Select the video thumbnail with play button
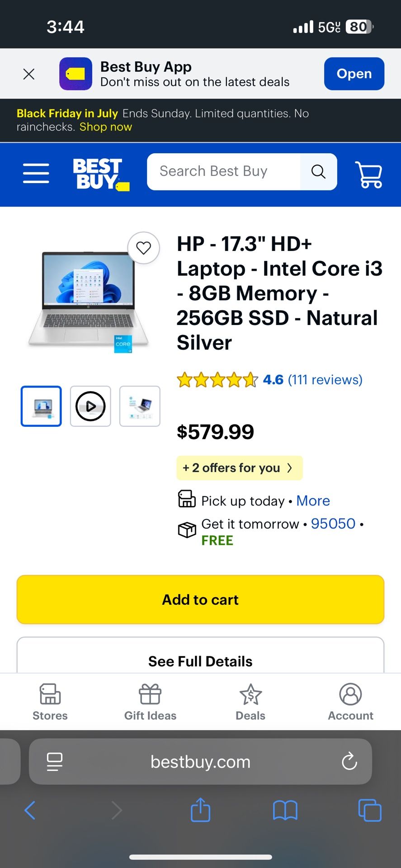 click(x=90, y=406)
